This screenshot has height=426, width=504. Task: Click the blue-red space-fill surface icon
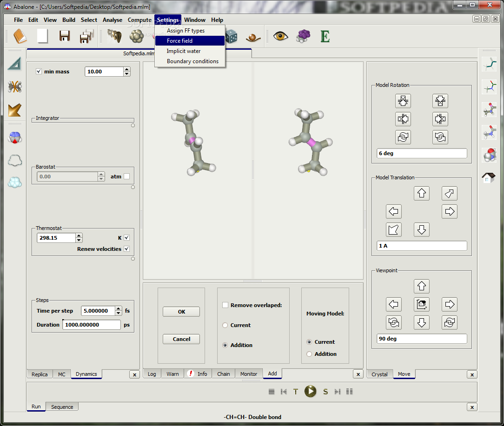[x=15, y=138]
